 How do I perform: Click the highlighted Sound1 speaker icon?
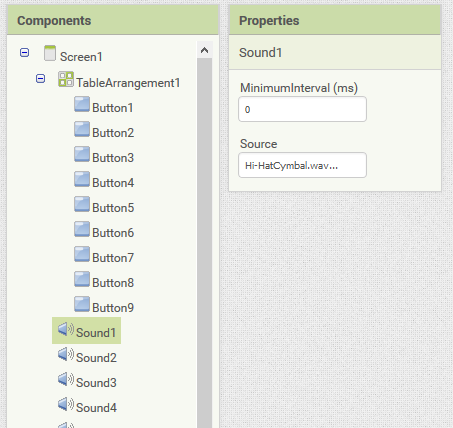click(x=66, y=329)
